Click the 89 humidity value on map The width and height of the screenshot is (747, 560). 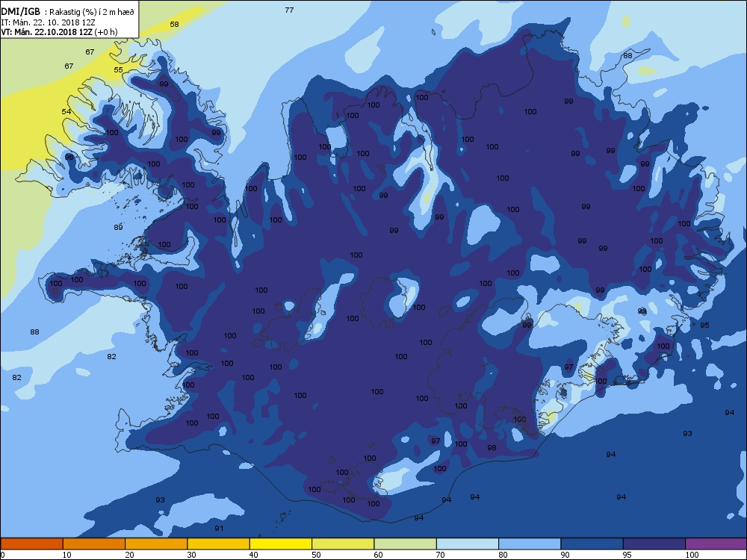click(x=118, y=228)
